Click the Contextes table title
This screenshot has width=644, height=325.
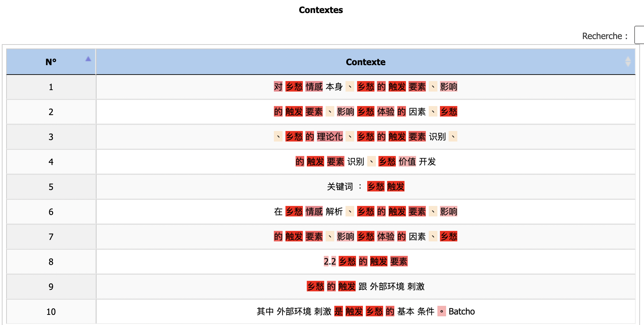(x=321, y=10)
